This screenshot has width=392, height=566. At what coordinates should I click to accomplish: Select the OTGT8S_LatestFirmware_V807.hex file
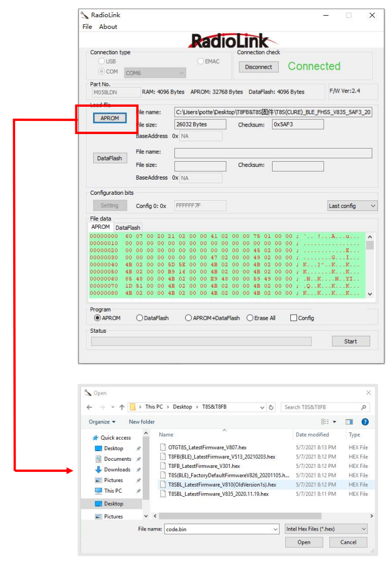tap(207, 447)
